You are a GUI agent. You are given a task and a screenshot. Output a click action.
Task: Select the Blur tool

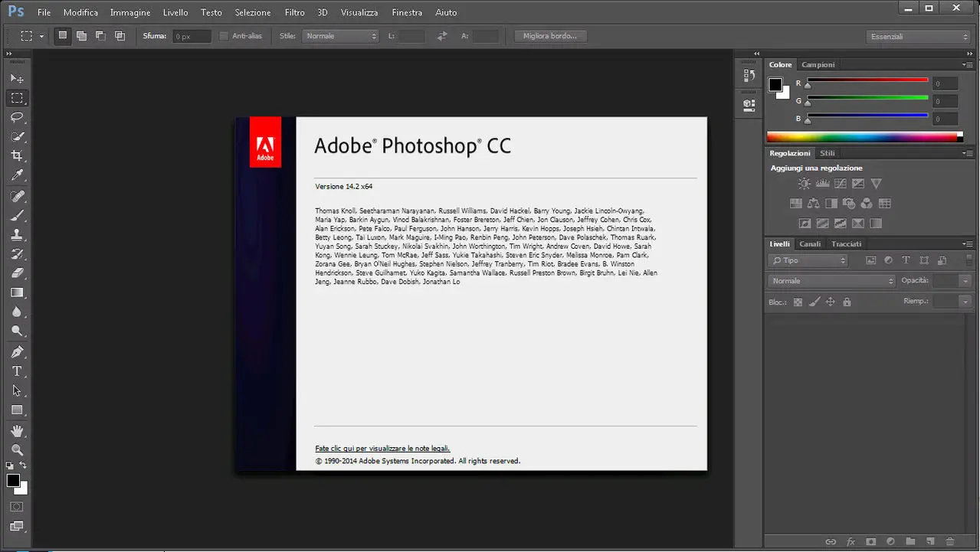click(x=17, y=312)
